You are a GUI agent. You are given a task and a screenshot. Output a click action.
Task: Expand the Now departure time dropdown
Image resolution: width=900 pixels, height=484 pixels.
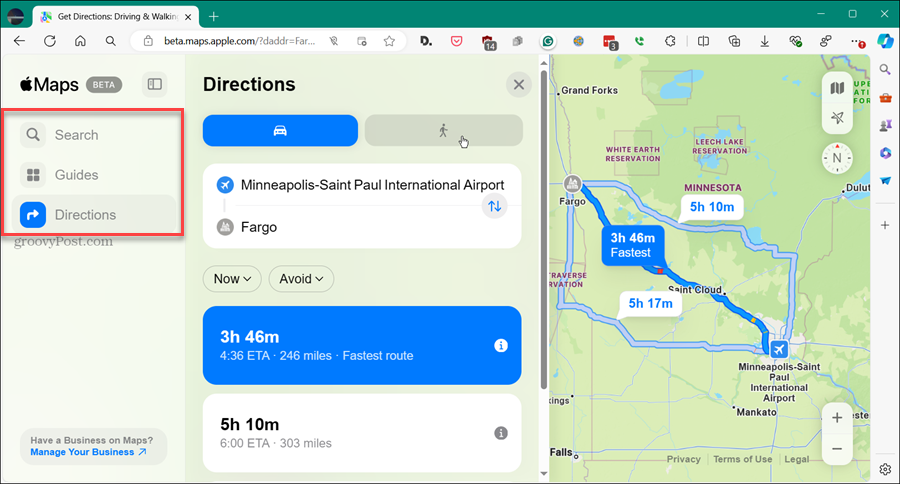(x=232, y=278)
